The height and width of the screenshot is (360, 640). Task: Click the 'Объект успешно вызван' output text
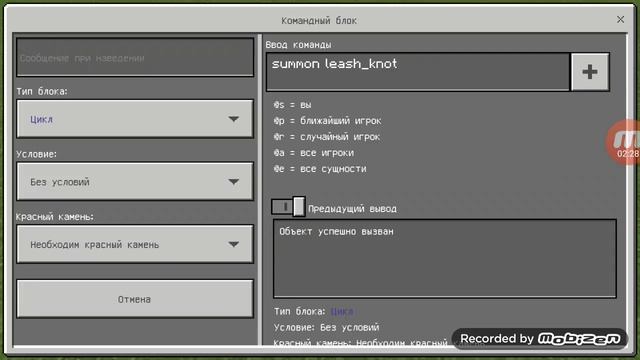pos(336,231)
